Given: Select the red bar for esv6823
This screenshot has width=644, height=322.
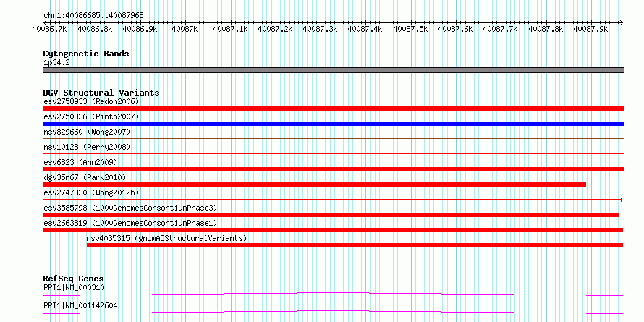Looking at the screenshot, I should click(x=333, y=169).
